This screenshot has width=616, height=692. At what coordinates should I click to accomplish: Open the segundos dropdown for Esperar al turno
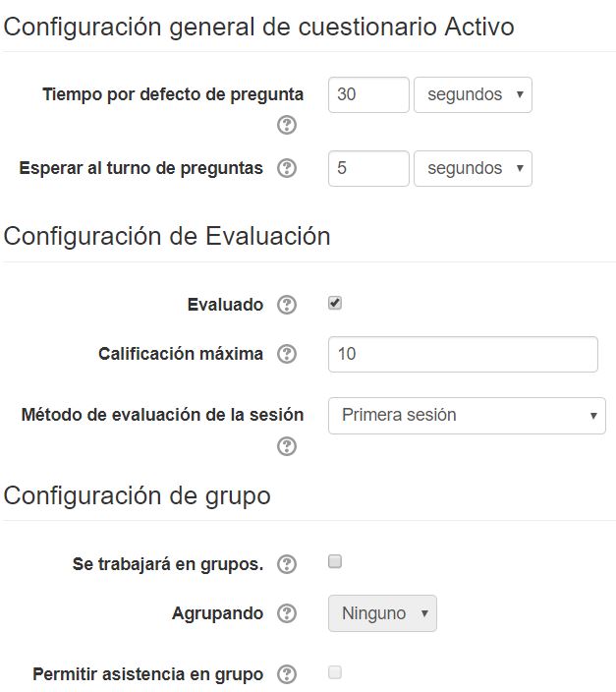tap(473, 168)
